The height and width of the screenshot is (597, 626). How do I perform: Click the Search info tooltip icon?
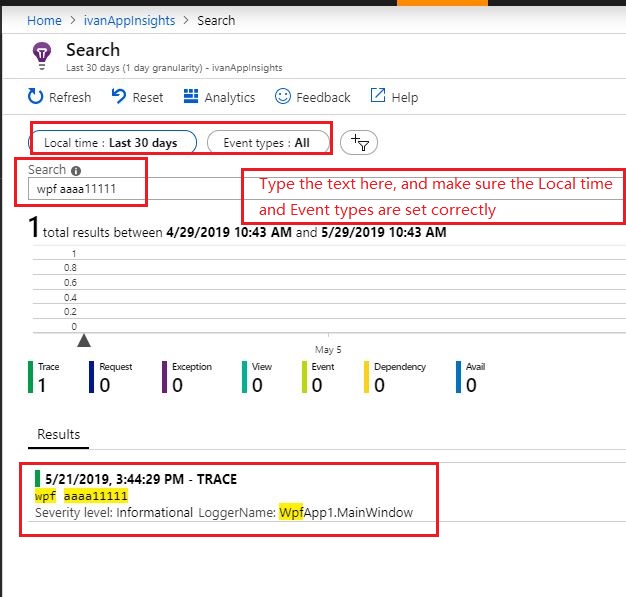(x=76, y=171)
